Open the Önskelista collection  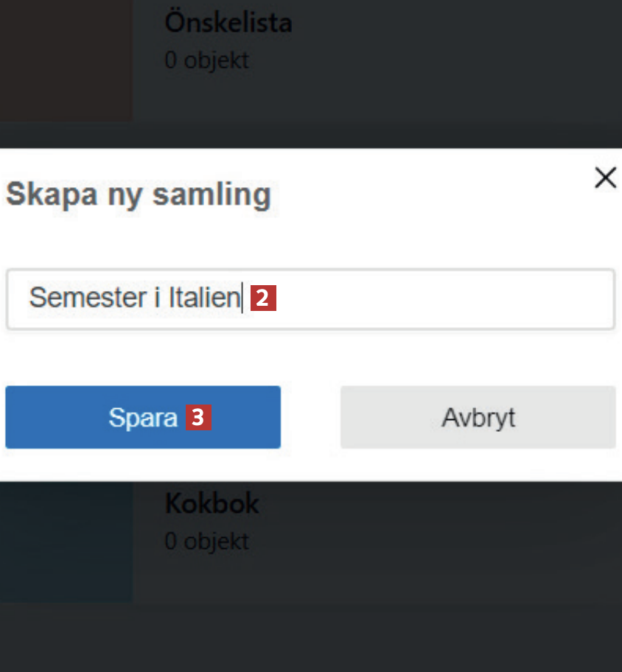tap(228, 22)
